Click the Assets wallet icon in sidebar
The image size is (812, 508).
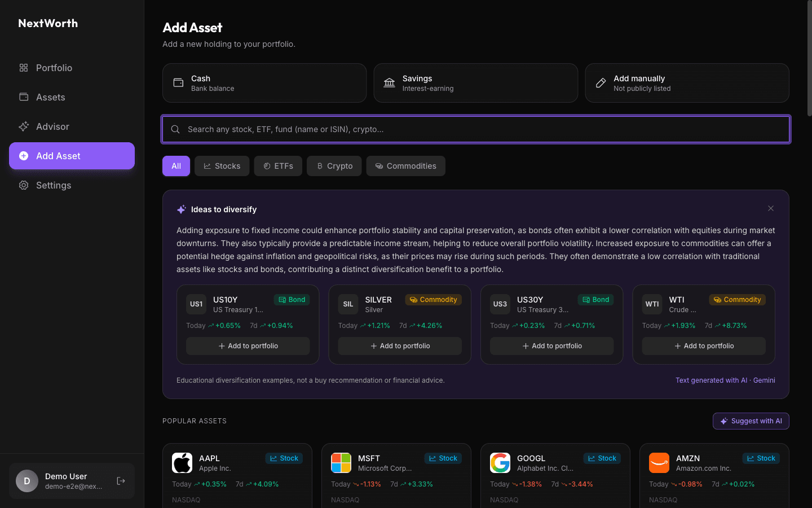coord(24,97)
